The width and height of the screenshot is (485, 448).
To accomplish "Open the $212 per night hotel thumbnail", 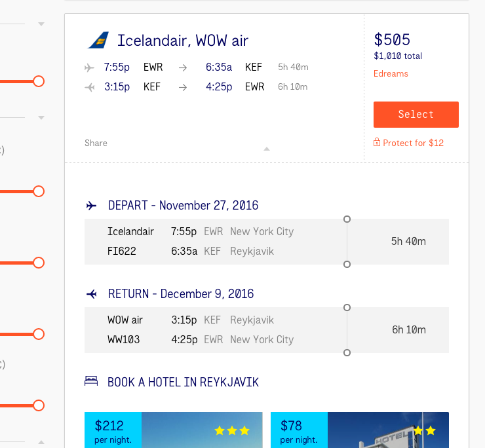I will [x=174, y=430].
